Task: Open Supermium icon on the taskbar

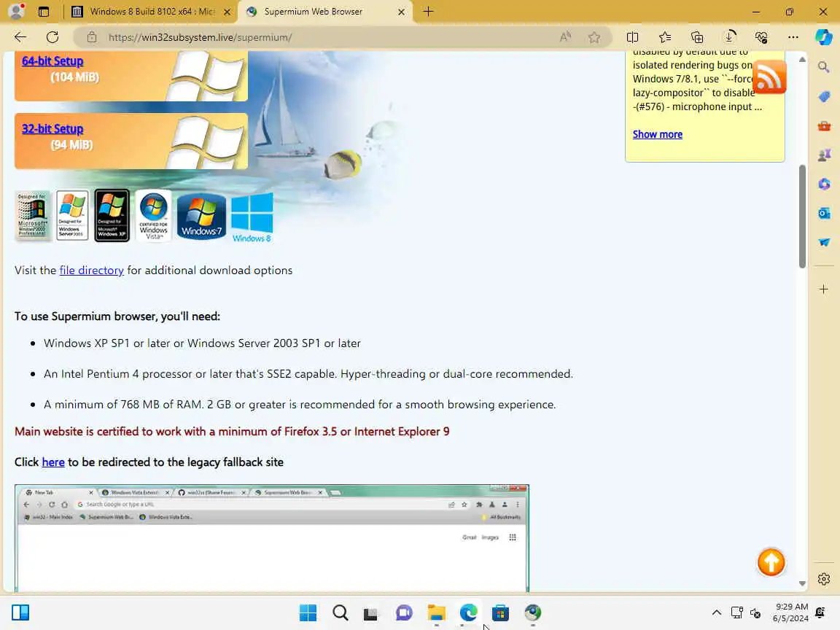Action: point(532,612)
